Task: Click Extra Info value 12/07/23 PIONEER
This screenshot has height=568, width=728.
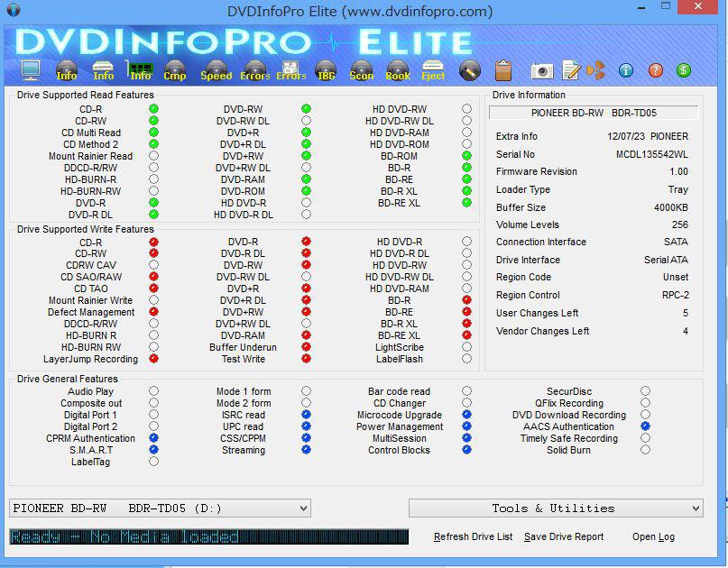Action: coord(648,136)
